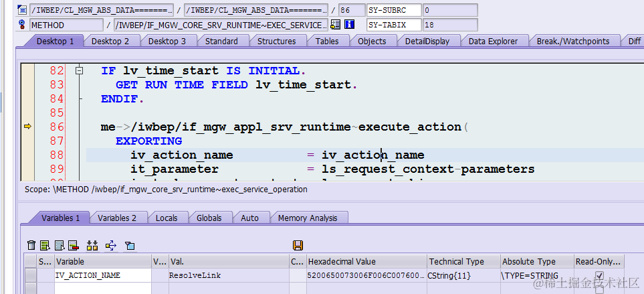Click the IV_ACTION_NAME variable cell
The height and width of the screenshot is (294, 644).
click(x=103, y=275)
